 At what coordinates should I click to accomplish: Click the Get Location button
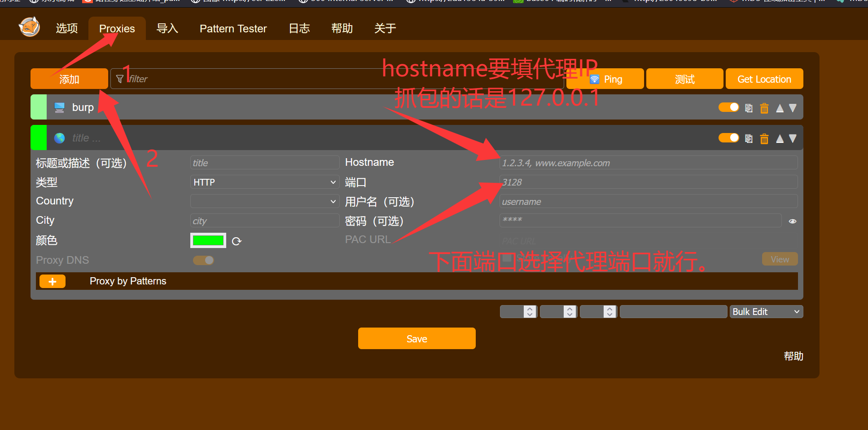(764, 79)
